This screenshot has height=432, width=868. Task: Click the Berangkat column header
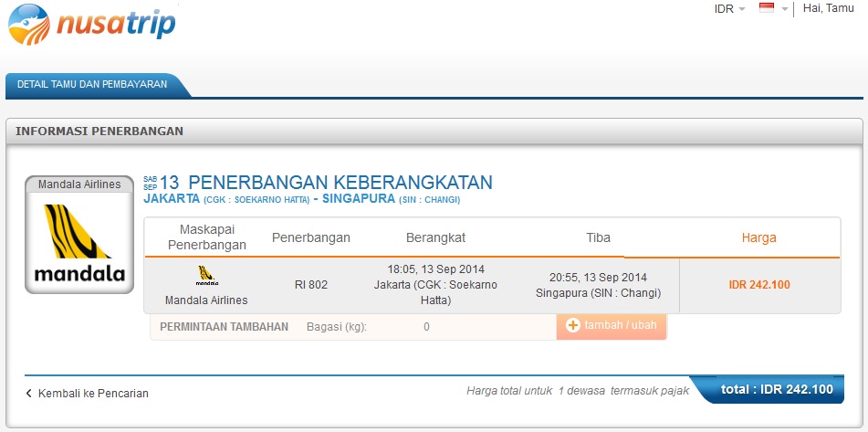pyautogui.click(x=435, y=237)
